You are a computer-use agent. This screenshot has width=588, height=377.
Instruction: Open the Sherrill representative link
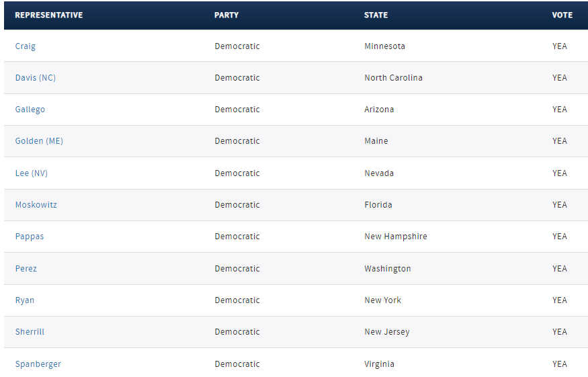click(x=30, y=332)
